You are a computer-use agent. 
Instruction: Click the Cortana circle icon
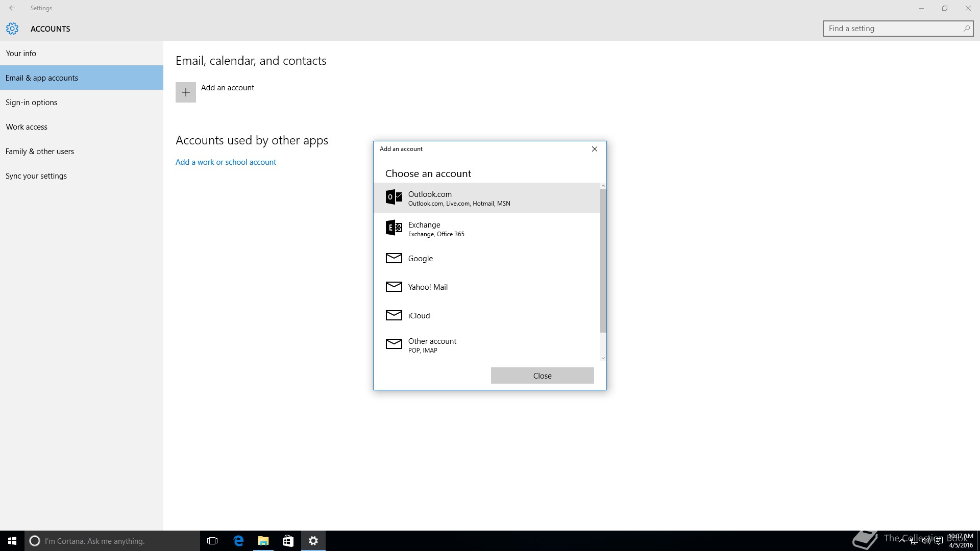35,541
